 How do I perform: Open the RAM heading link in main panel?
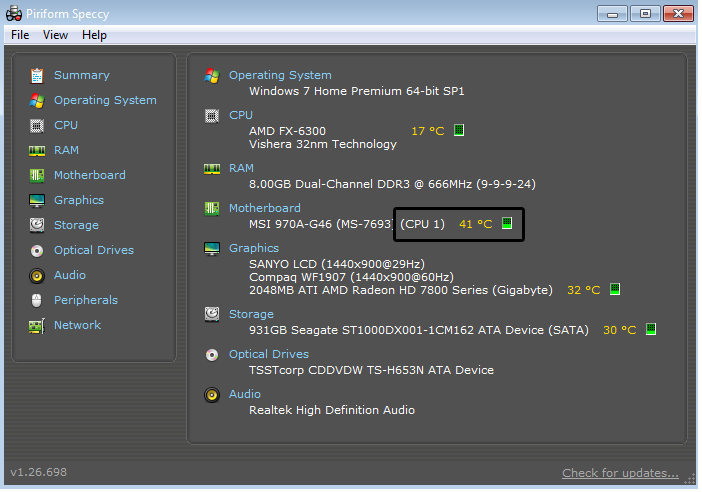241,168
